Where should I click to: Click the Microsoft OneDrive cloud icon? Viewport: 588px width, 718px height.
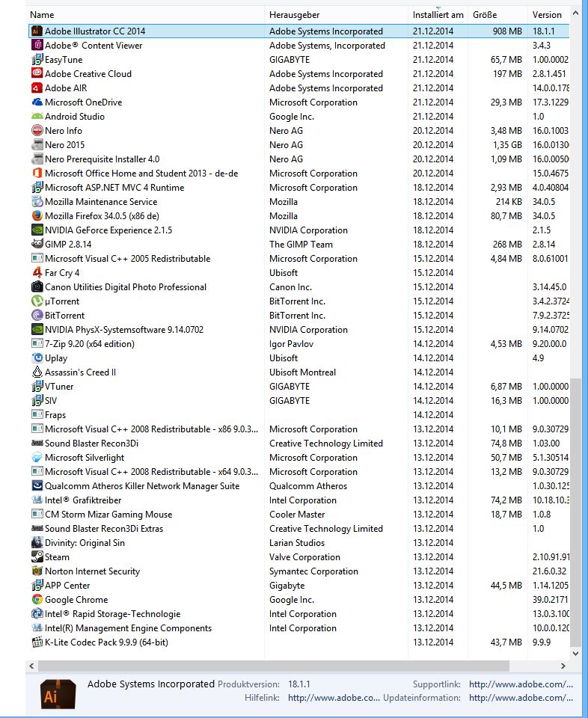[x=37, y=102]
